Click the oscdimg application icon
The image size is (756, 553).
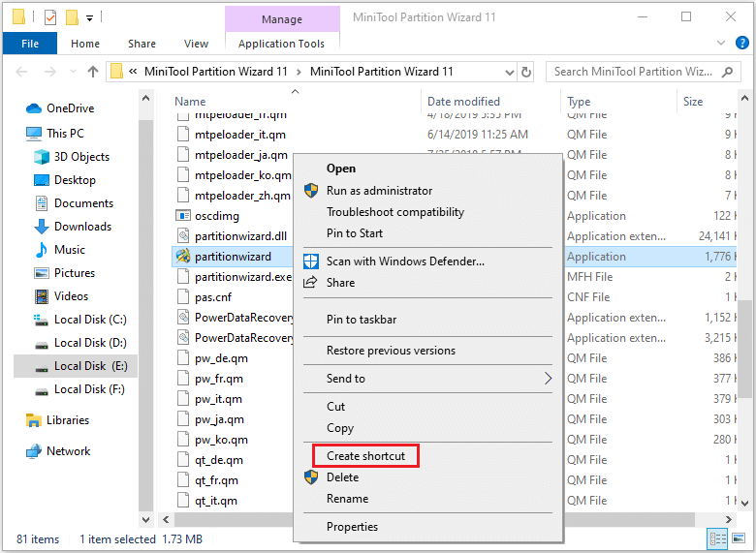tap(183, 215)
